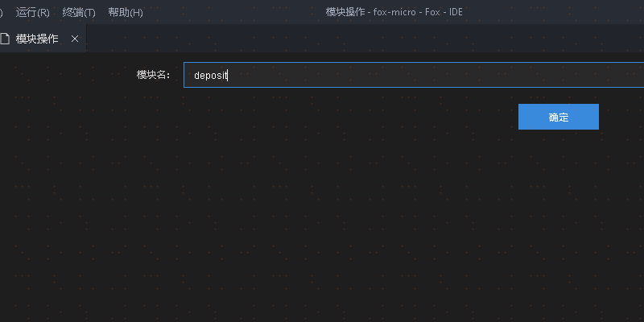This screenshot has width=644, height=322.
Task: Click the partially visible menu left of 运行(R)
Action: click(x=2, y=12)
